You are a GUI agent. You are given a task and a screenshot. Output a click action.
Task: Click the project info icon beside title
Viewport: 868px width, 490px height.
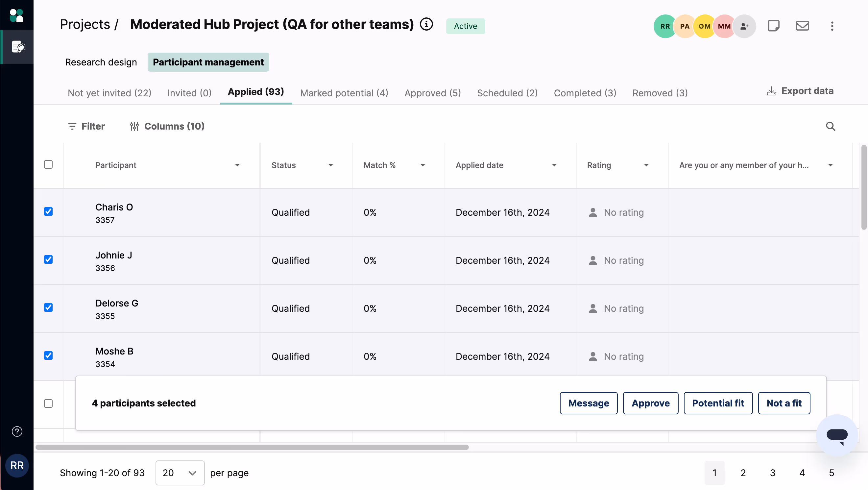coord(426,24)
